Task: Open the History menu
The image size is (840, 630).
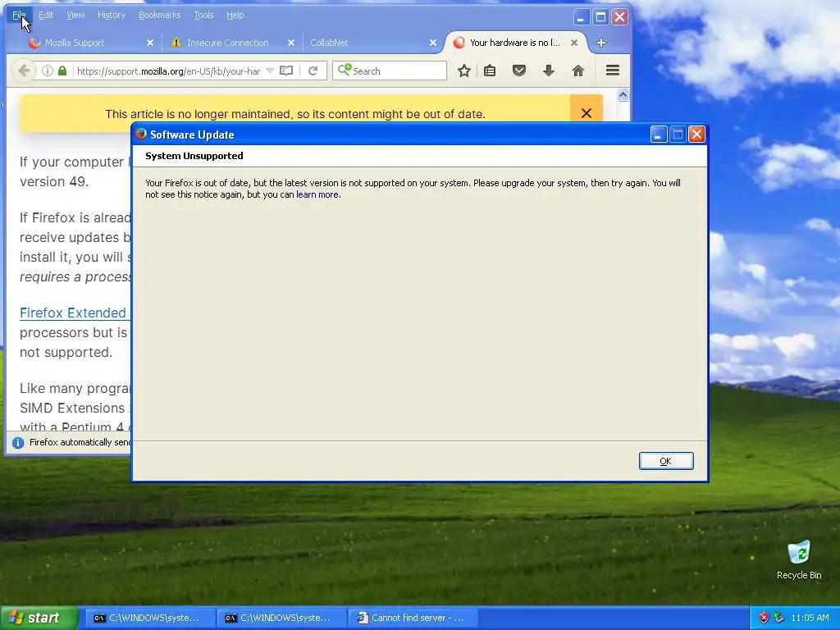Action: coord(112,15)
